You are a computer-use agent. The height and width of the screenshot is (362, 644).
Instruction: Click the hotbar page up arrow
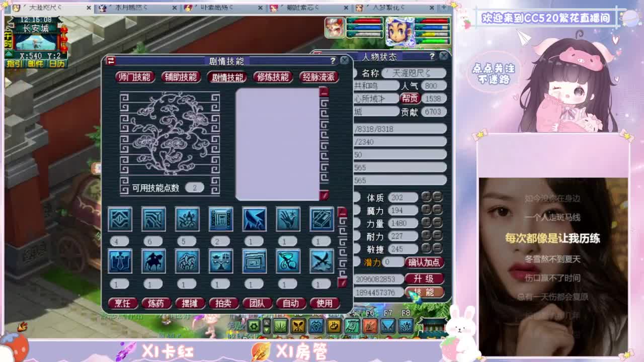[267, 322]
